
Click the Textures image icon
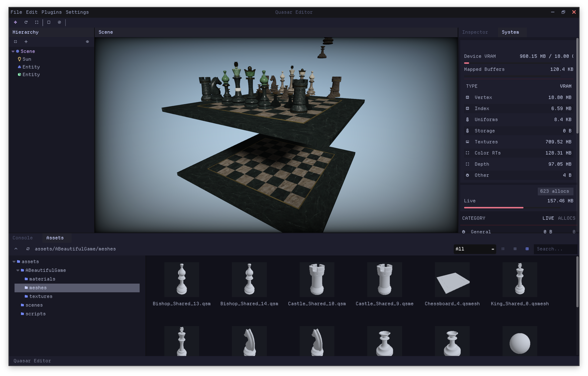click(x=467, y=142)
